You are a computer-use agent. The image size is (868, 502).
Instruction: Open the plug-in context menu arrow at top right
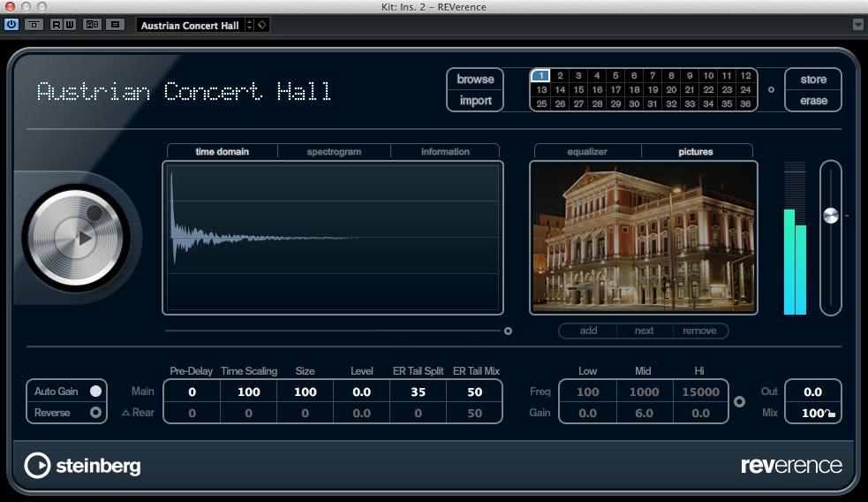click(857, 25)
